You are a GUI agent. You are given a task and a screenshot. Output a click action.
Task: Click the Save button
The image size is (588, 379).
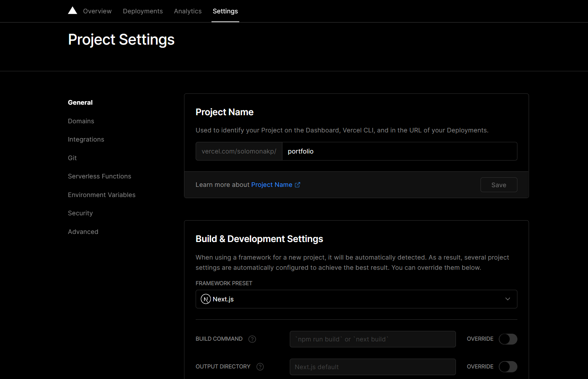pyautogui.click(x=498, y=184)
